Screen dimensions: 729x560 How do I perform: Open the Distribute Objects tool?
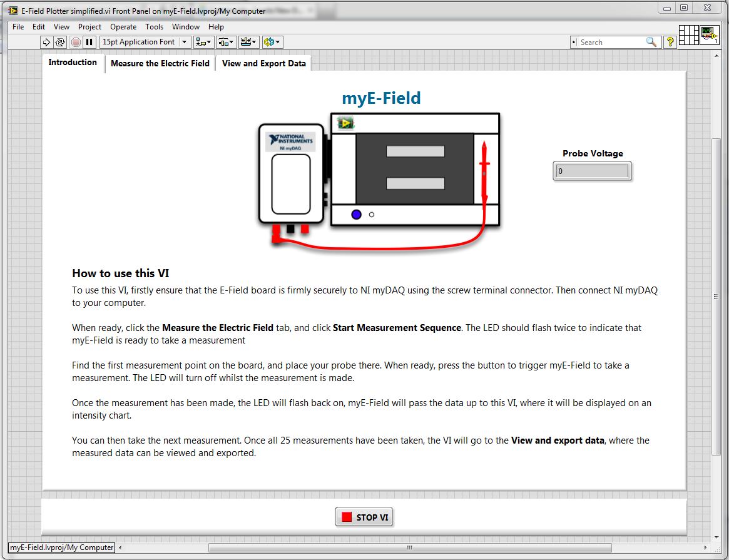(x=226, y=43)
